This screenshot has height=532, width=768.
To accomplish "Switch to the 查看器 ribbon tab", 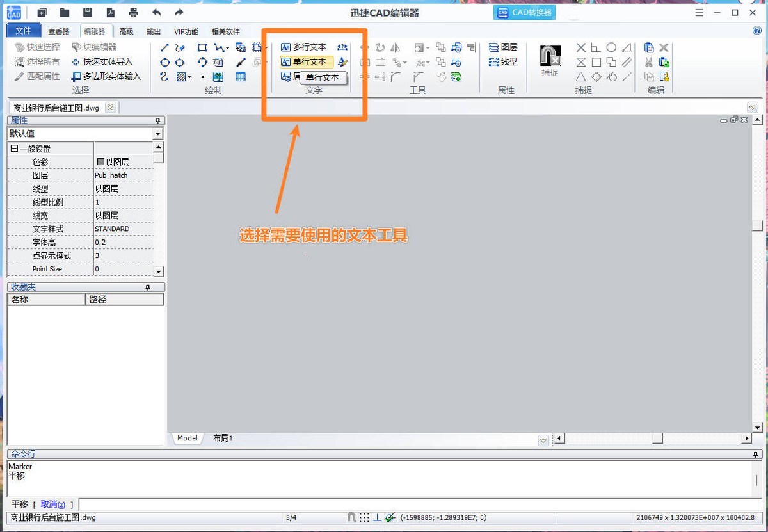I will click(x=60, y=30).
